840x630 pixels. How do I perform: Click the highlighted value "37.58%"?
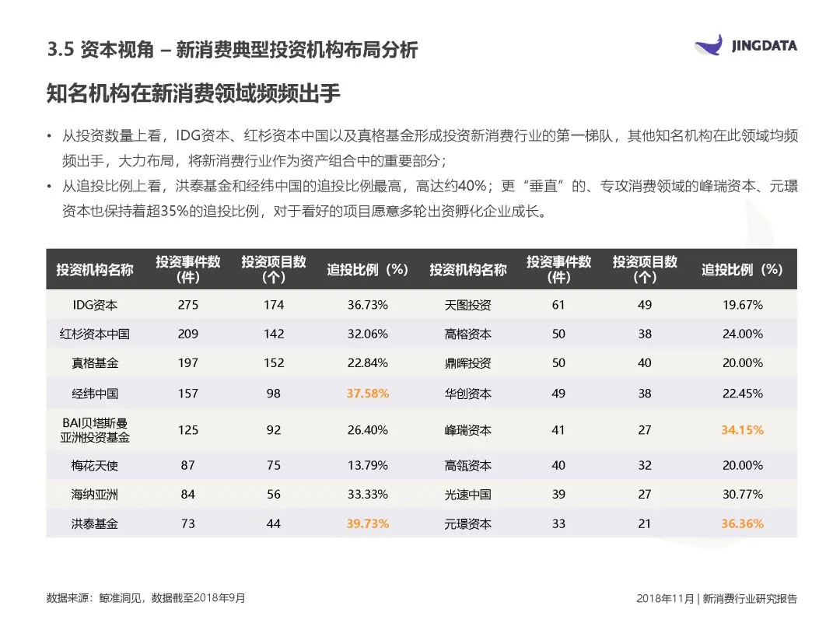pyautogui.click(x=367, y=394)
